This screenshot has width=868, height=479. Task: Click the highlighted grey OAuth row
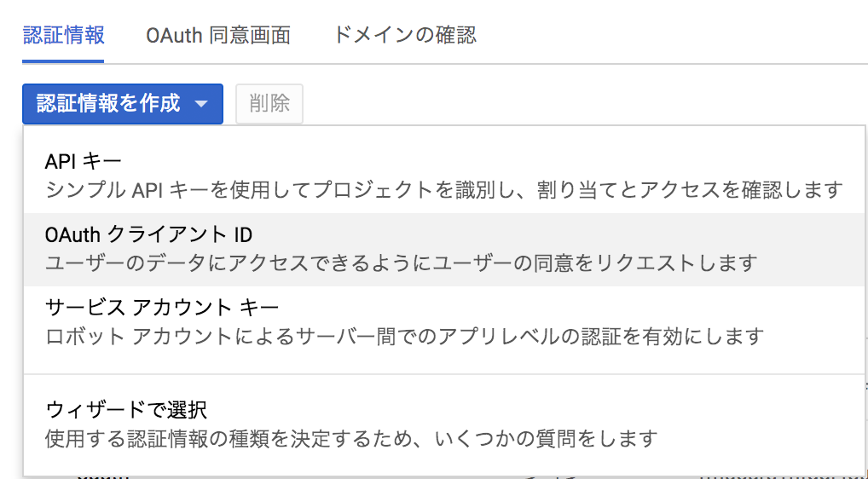pyautogui.click(x=444, y=250)
